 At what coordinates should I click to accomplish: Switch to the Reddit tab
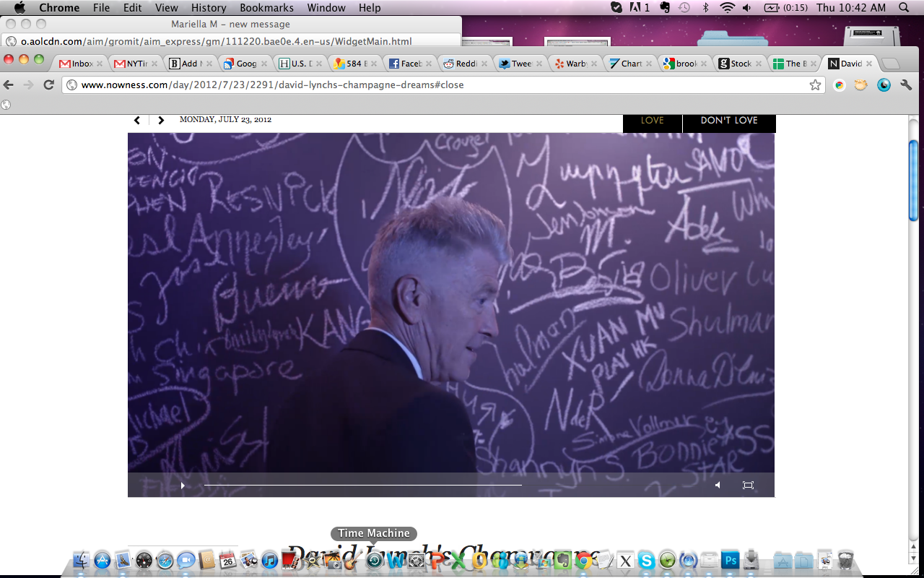coord(461,64)
